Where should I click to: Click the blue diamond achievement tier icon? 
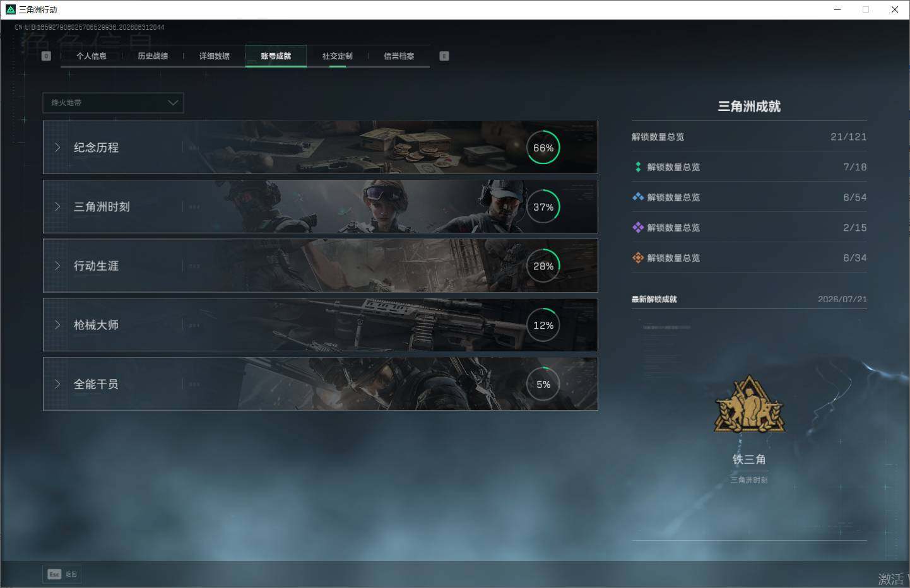[x=638, y=197]
